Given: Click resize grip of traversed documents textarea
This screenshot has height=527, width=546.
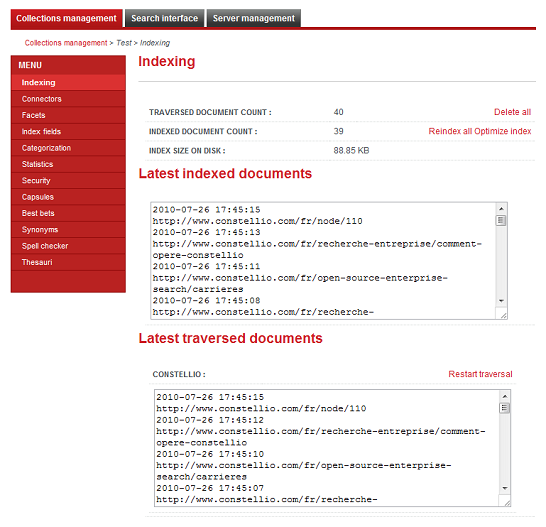Looking at the screenshot, I should [x=507, y=503].
